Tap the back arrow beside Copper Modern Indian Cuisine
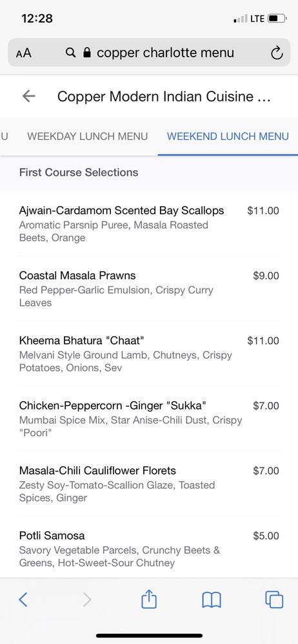The width and height of the screenshot is (298, 644). [x=29, y=96]
